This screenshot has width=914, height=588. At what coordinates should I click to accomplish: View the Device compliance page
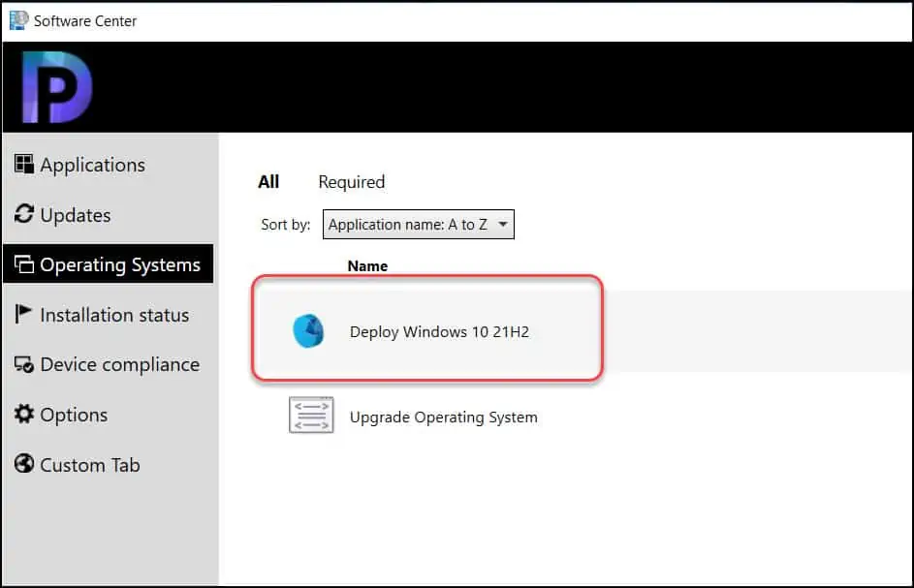coord(108,365)
